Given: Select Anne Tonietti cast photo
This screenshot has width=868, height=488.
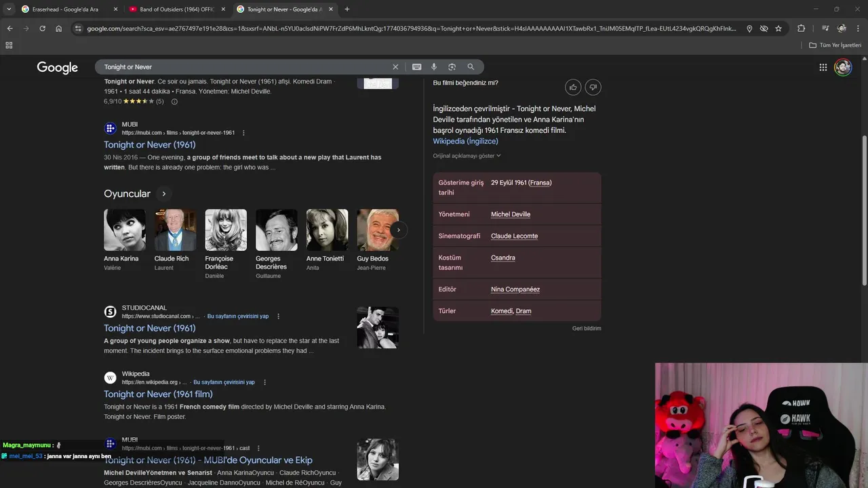Looking at the screenshot, I should (327, 230).
